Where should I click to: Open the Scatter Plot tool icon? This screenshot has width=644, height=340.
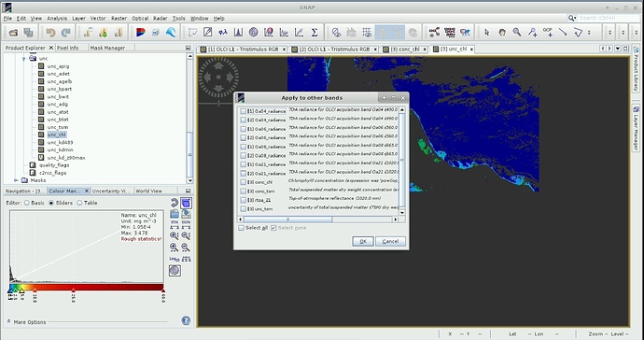tap(299, 32)
